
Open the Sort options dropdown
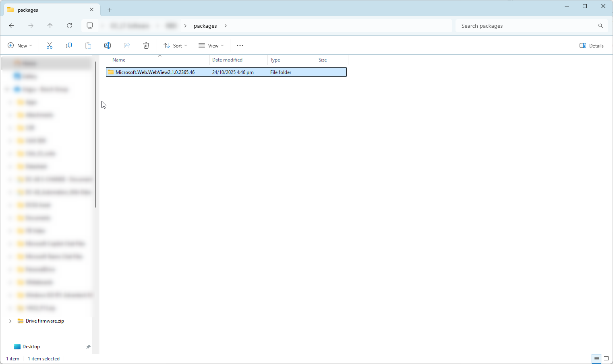point(175,46)
